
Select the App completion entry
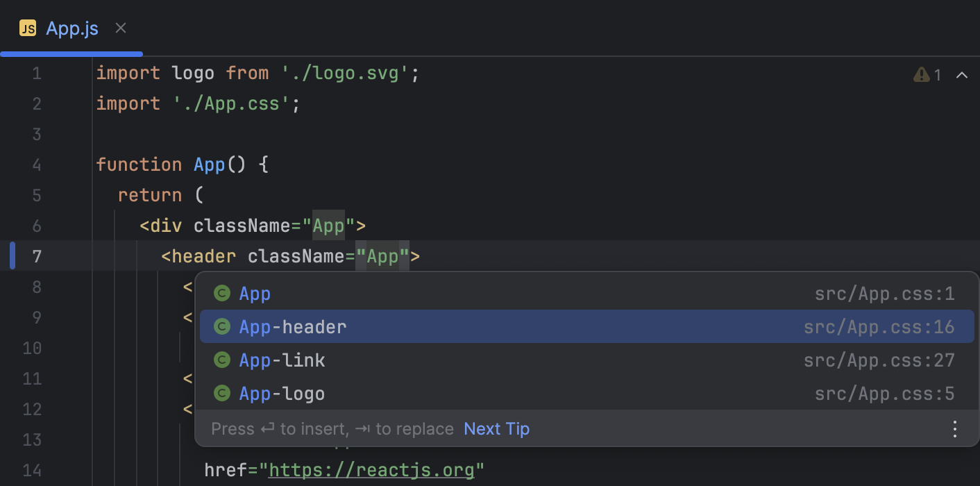255,293
